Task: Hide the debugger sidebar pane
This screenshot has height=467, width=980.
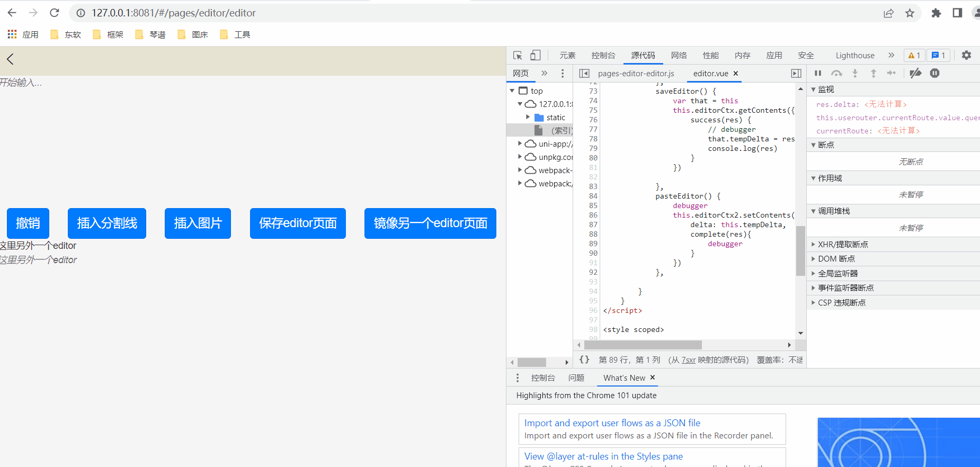Action: 796,73
